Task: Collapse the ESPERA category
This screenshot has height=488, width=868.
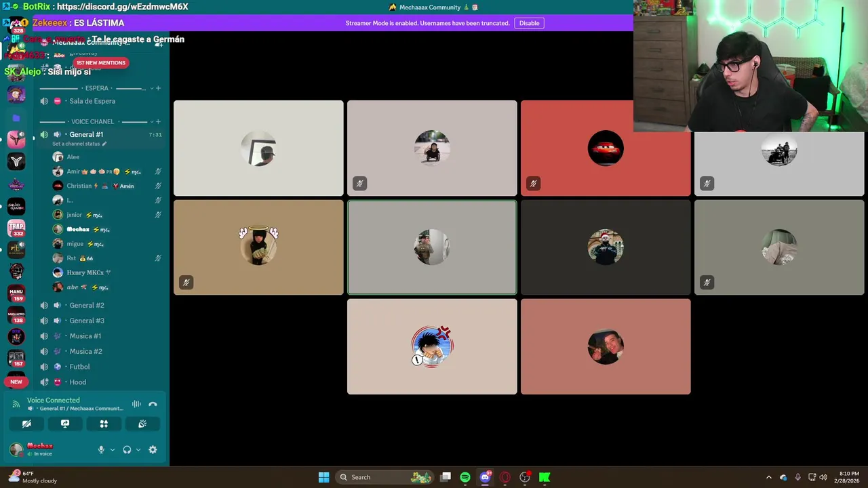Action: pyautogui.click(x=96, y=88)
